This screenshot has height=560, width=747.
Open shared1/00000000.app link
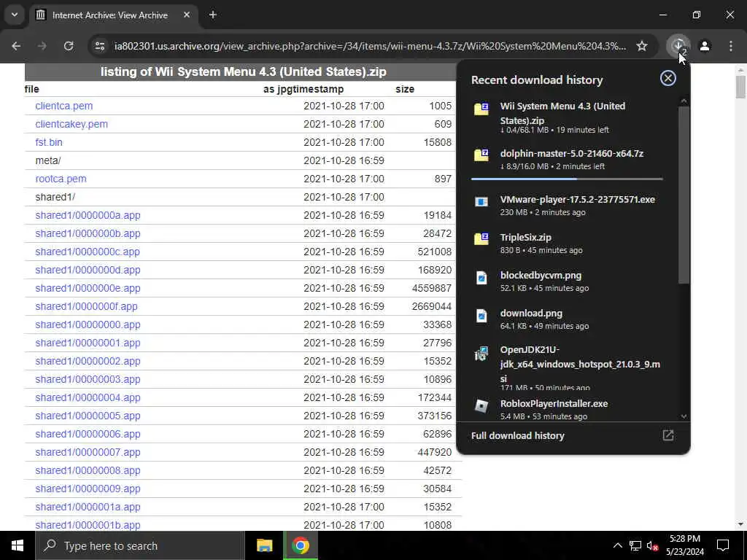(88, 324)
